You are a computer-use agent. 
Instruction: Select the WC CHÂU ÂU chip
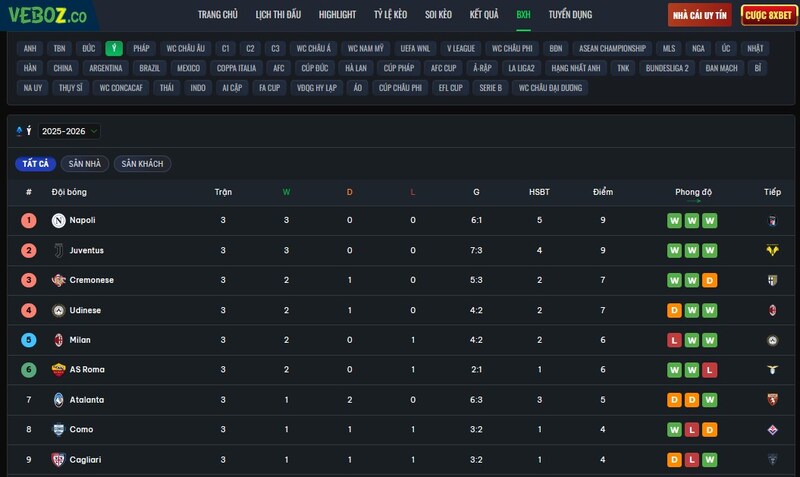tap(185, 48)
